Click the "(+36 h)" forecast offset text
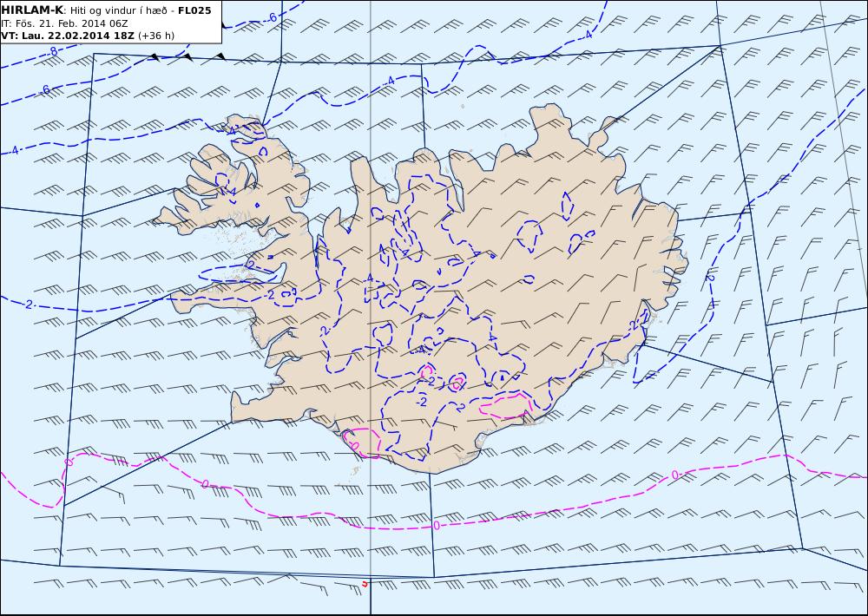Image resolution: width=868 pixels, height=616 pixels. click(x=156, y=36)
